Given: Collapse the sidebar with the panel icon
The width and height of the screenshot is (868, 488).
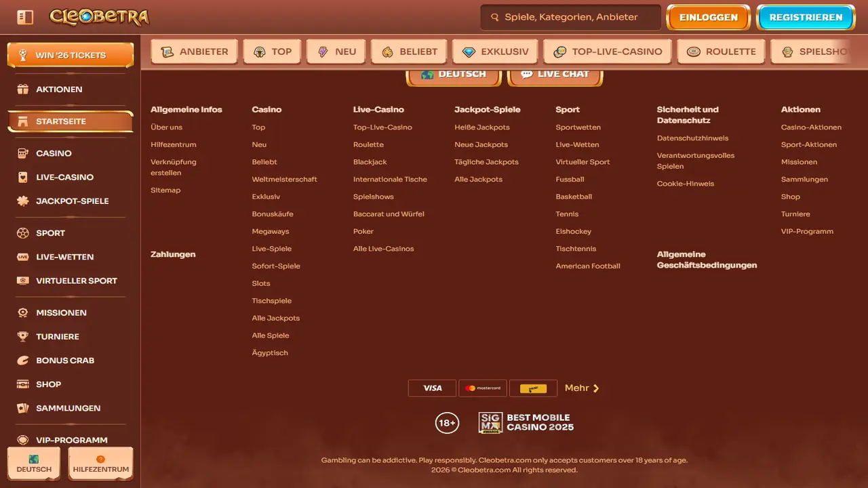Looking at the screenshot, I should point(25,17).
